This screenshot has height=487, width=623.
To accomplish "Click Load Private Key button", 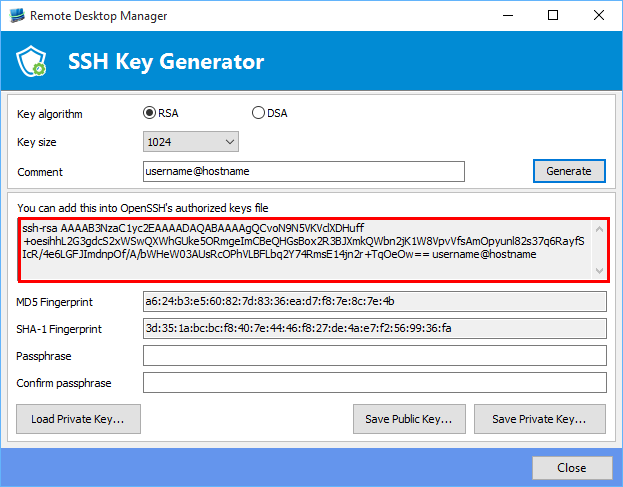I will (x=78, y=419).
